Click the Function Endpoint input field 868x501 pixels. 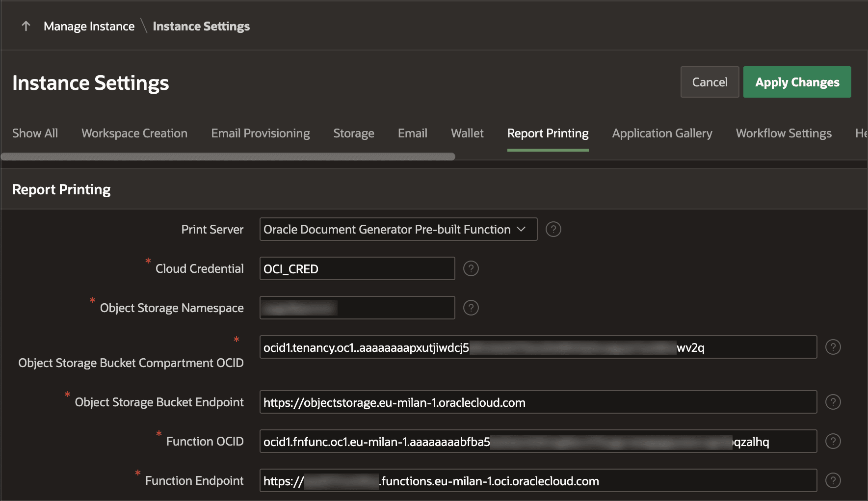[538, 480]
